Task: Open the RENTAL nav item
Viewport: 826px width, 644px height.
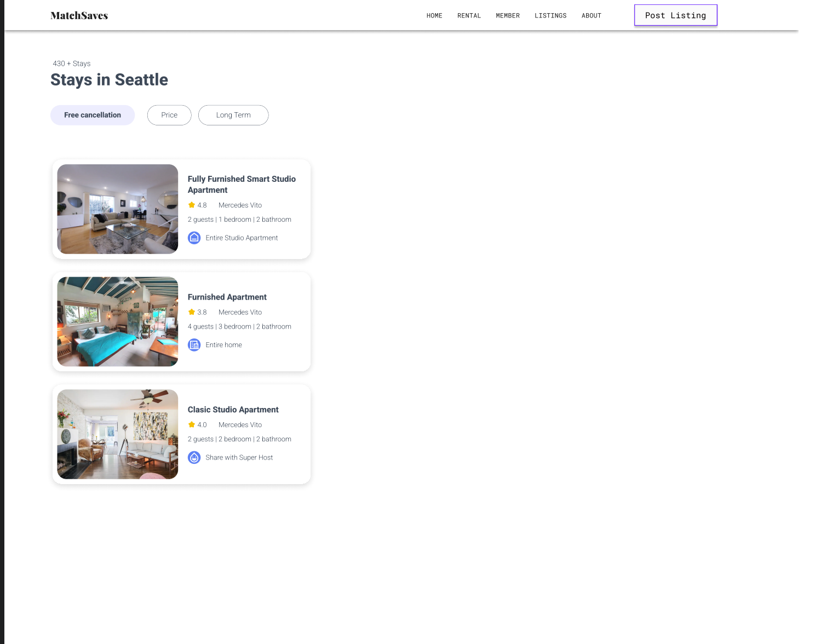Action: click(469, 16)
